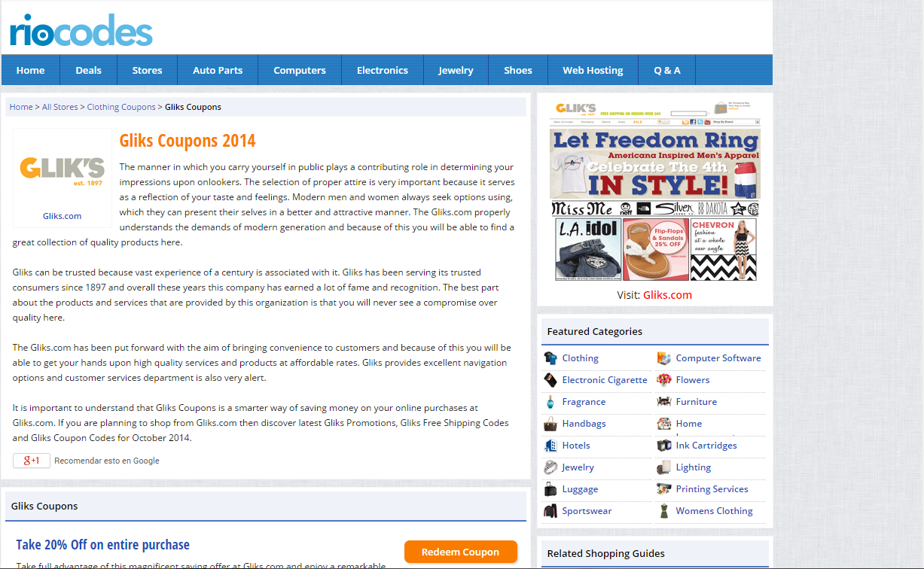Open the Computer Software category link
924x569 pixels.
click(x=718, y=358)
